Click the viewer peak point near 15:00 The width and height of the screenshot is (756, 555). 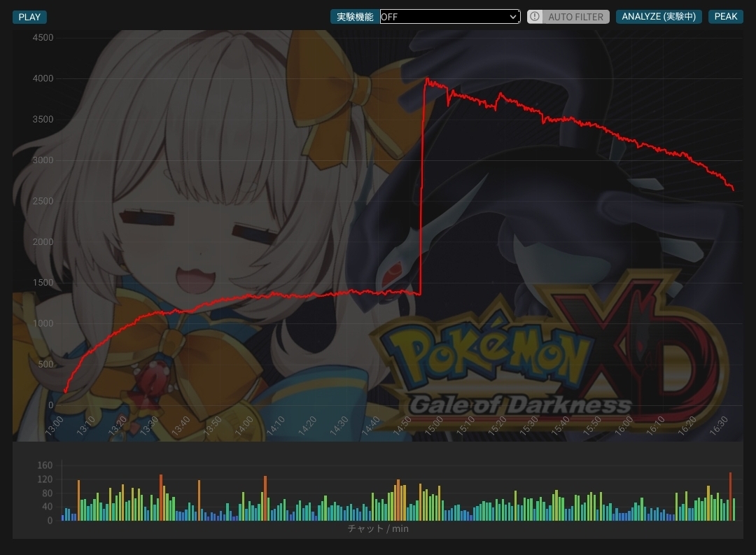tap(427, 79)
